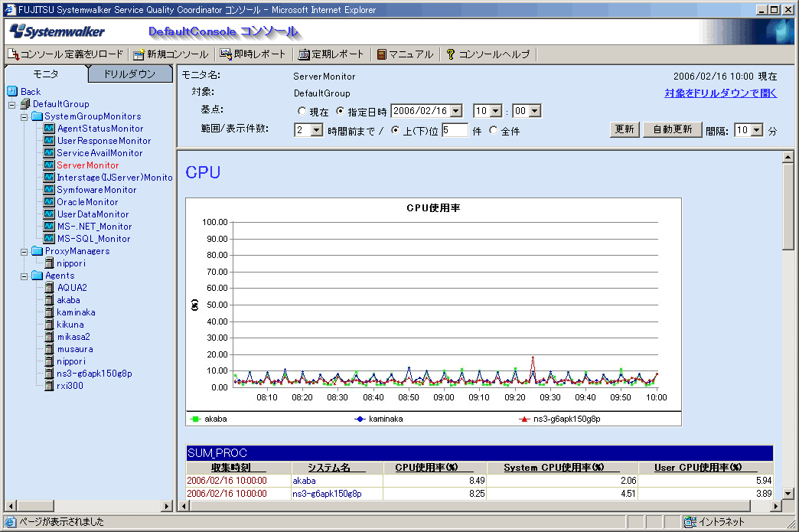Click the ServiceAvailMonitor monitor icon

[49, 153]
